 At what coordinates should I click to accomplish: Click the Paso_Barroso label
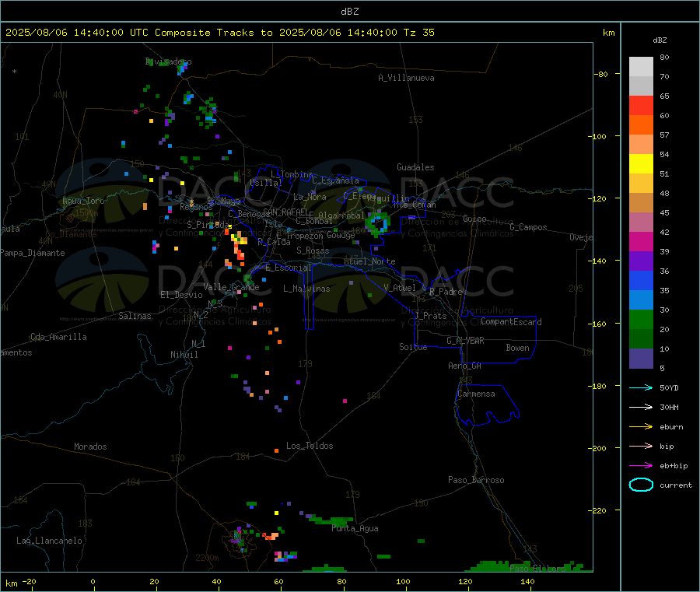[476, 480]
